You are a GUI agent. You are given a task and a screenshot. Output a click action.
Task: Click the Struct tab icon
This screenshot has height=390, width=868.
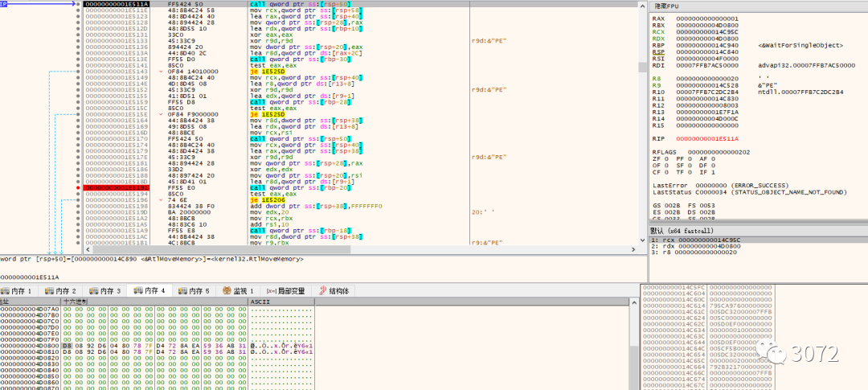click(x=323, y=291)
